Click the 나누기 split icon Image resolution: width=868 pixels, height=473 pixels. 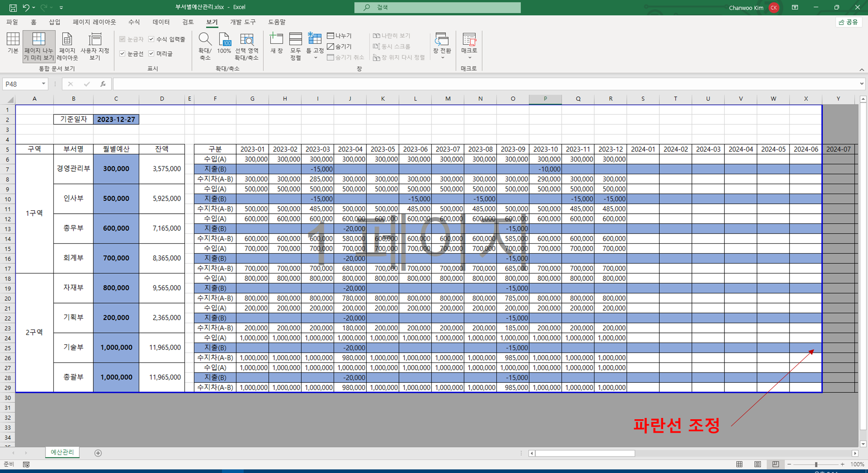click(339, 36)
